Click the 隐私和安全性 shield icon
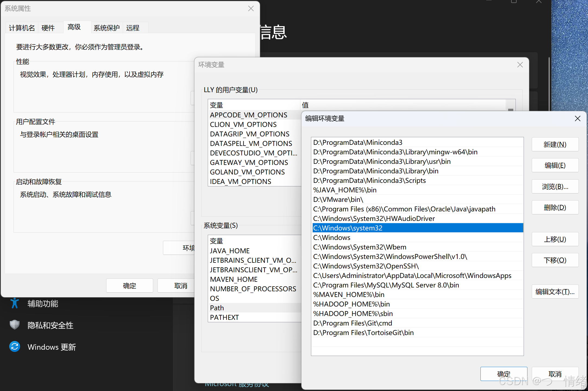The height and width of the screenshot is (391, 588). point(15,325)
